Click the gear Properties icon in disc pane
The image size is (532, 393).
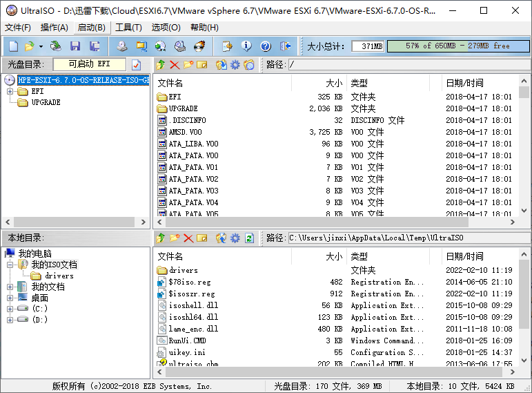(x=235, y=64)
